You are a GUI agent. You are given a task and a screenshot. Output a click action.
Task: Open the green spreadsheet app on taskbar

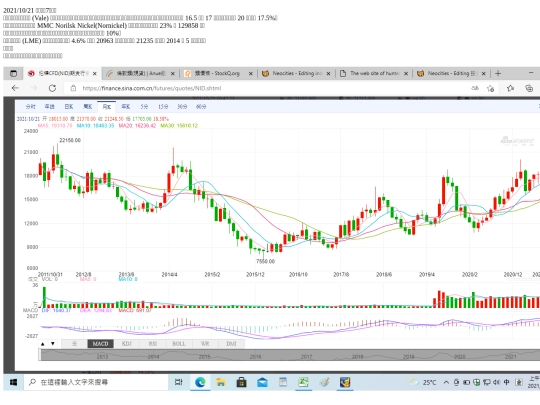click(x=303, y=382)
